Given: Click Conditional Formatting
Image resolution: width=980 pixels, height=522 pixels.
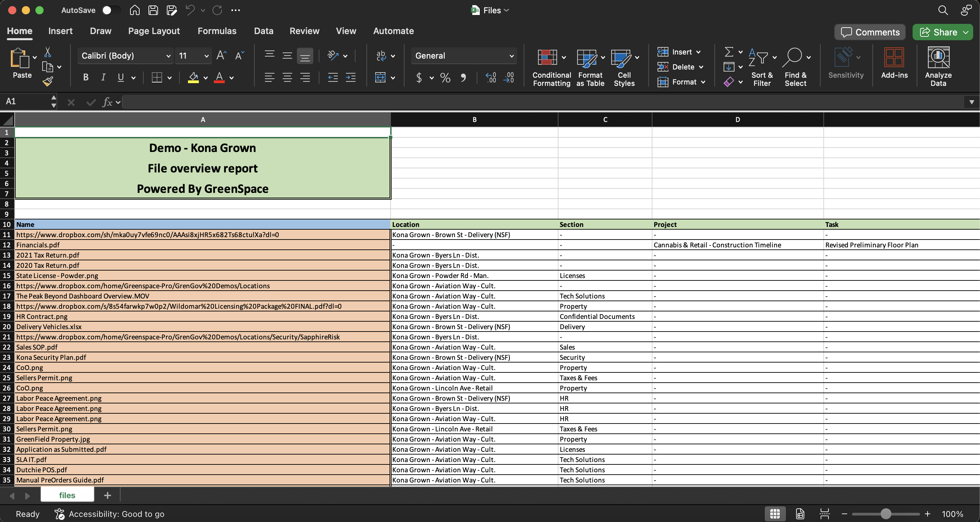Looking at the screenshot, I should pos(551,67).
